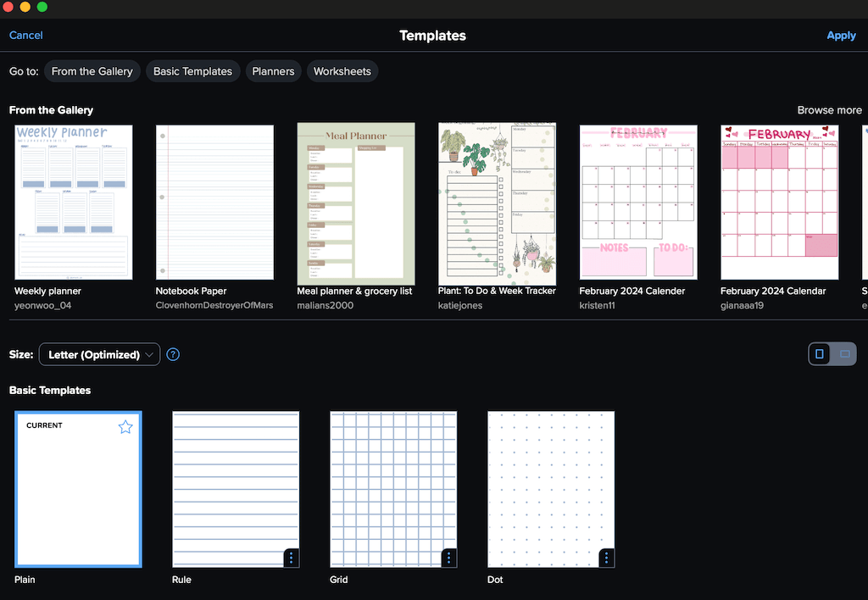Screen dimensions: 868x600
Task: Pick the Plant: To Do & Week Tracker
Action: (497, 202)
